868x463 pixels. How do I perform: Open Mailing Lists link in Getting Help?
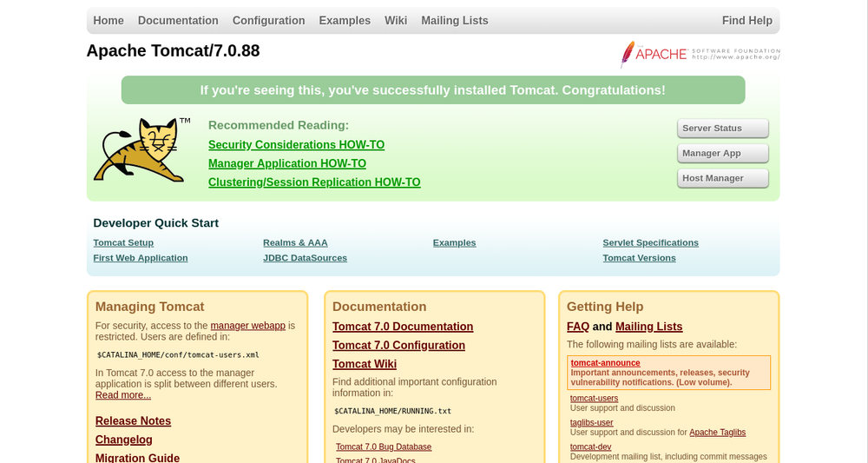pos(648,327)
